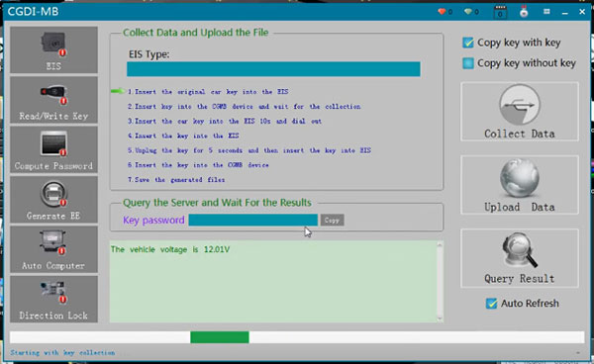Image resolution: width=594 pixels, height=364 pixels.
Task: Open the Auto Computer module
Action: (53, 249)
